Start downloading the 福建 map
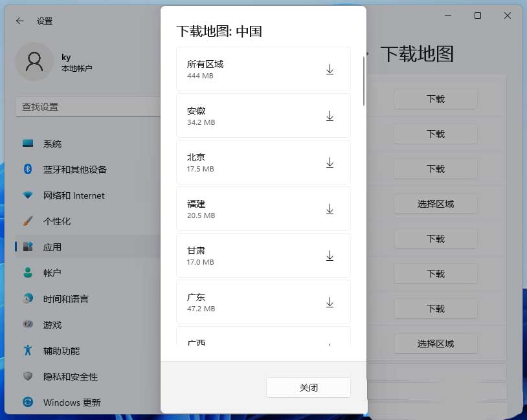Screen dimensions: 527x420 [330, 209]
